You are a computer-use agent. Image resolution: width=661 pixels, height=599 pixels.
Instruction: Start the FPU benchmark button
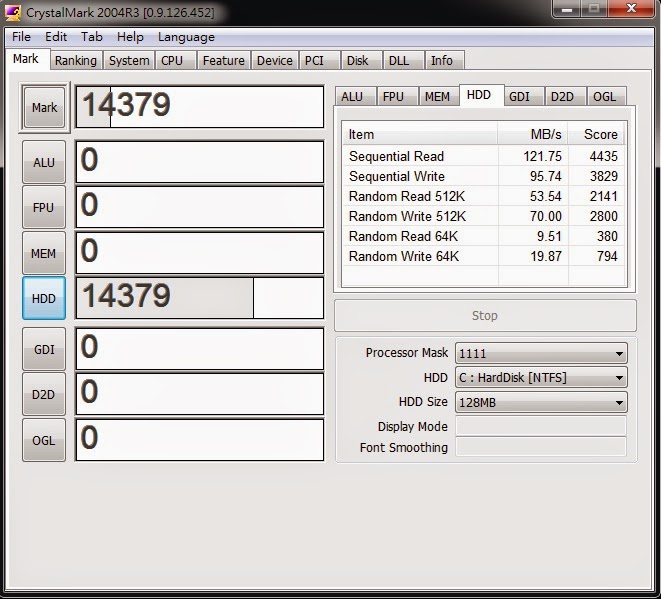pos(44,207)
